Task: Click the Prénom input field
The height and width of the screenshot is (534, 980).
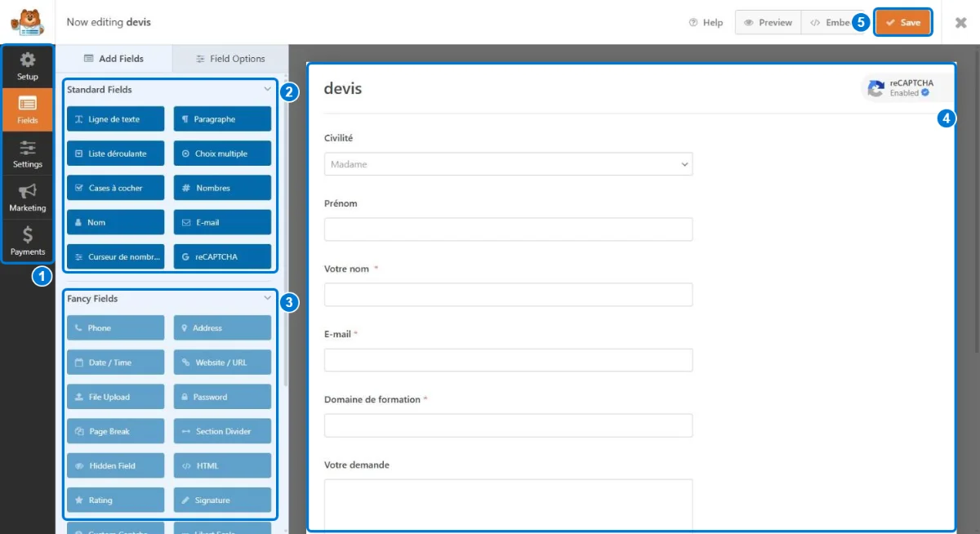Action: [x=508, y=229]
